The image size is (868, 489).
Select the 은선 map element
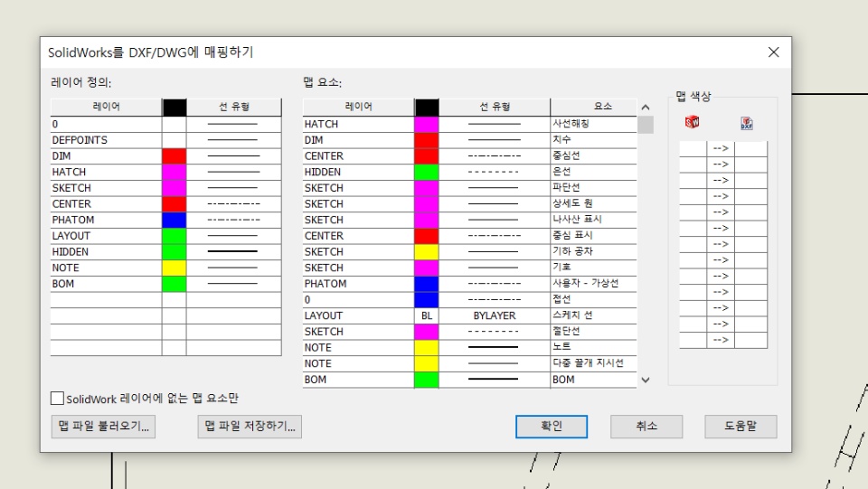click(593, 172)
